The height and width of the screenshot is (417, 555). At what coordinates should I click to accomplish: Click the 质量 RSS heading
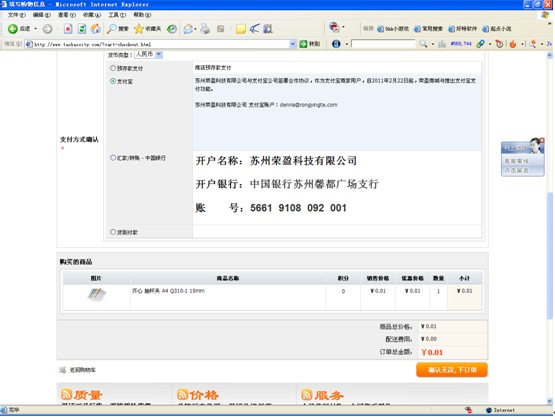pyautogui.click(x=82, y=395)
